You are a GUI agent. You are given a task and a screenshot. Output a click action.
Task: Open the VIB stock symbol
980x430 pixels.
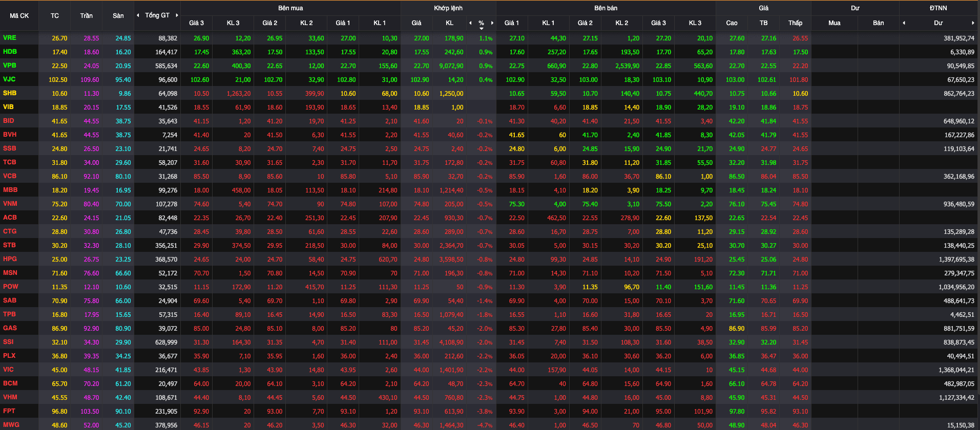click(8, 107)
